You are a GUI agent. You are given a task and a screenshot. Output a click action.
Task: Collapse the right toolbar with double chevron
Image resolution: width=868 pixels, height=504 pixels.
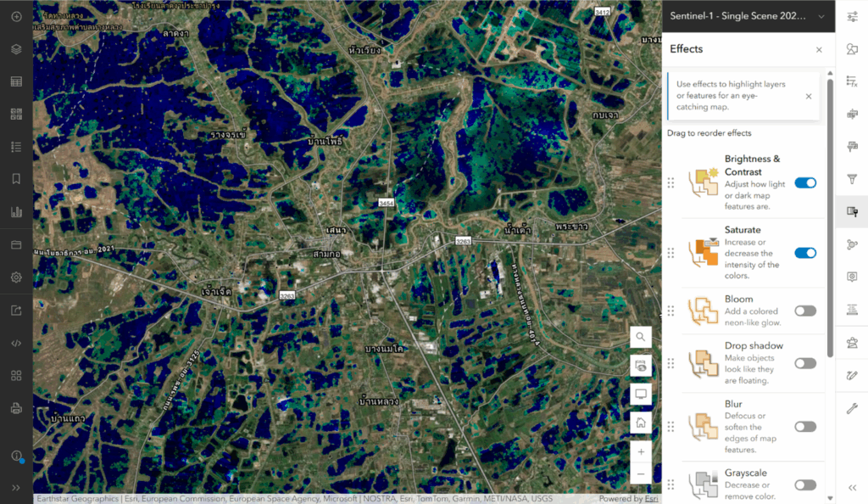[852, 487]
